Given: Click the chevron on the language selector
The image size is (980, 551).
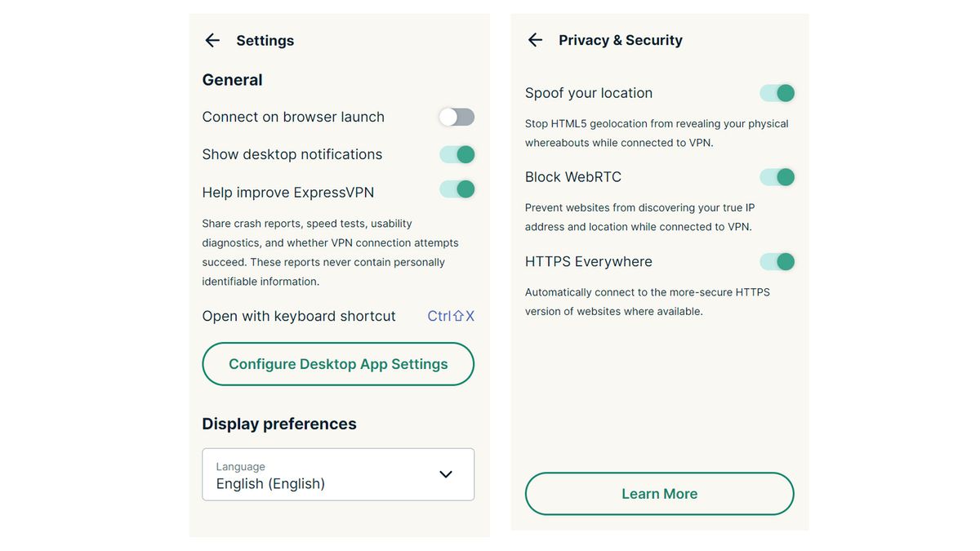Looking at the screenshot, I should pos(446,473).
